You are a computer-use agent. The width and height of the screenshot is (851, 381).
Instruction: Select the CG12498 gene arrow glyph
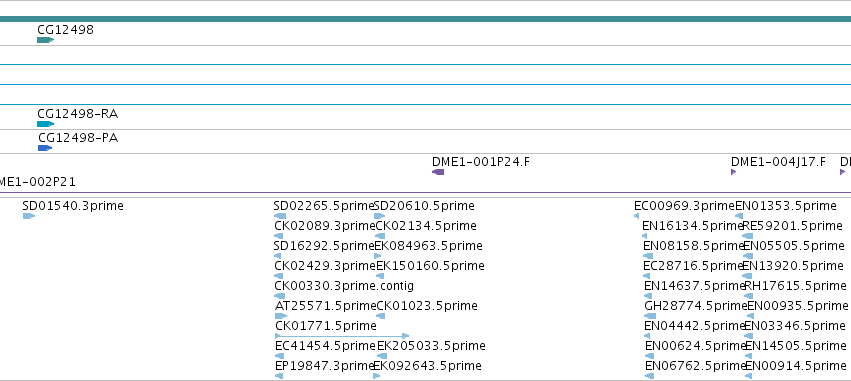point(46,40)
